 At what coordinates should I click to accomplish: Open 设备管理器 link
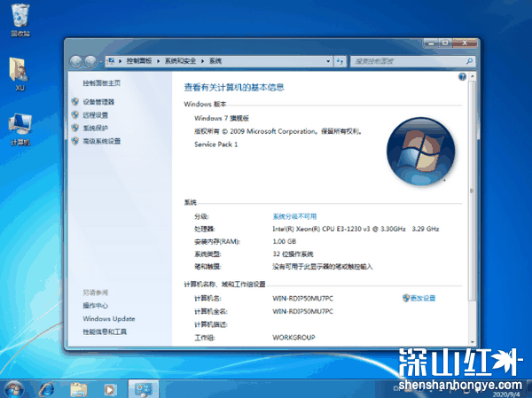tap(98, 102)
